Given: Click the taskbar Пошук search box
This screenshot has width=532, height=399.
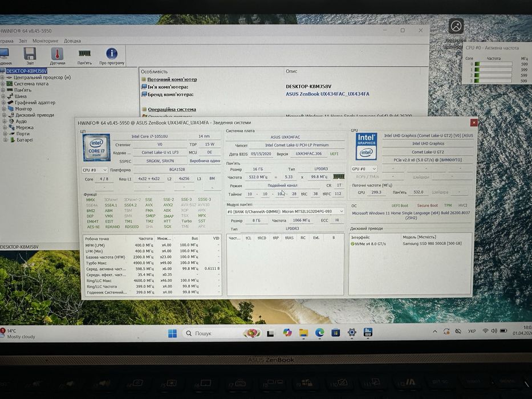Looking at the screenshot, I should (221, 333).
